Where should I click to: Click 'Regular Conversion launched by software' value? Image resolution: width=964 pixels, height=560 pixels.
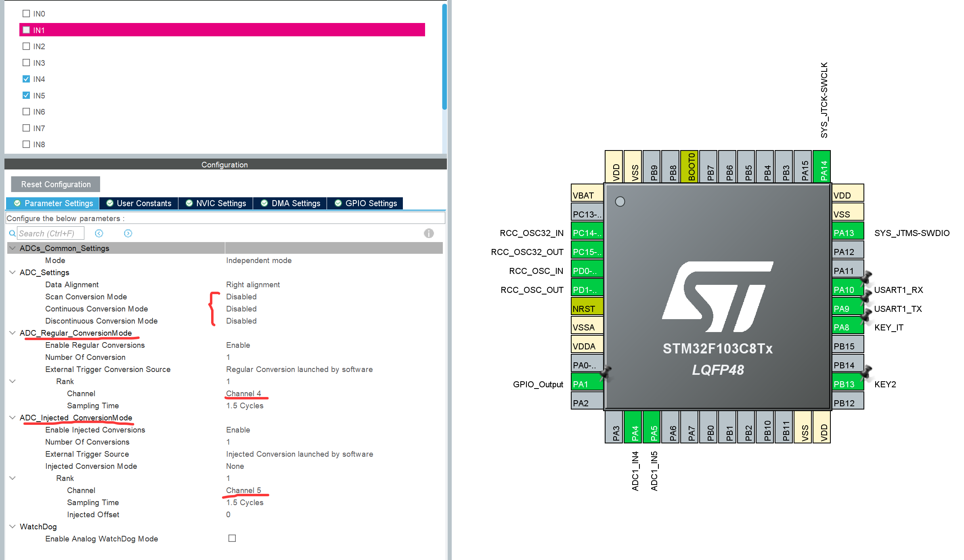[x=299, y=369]
